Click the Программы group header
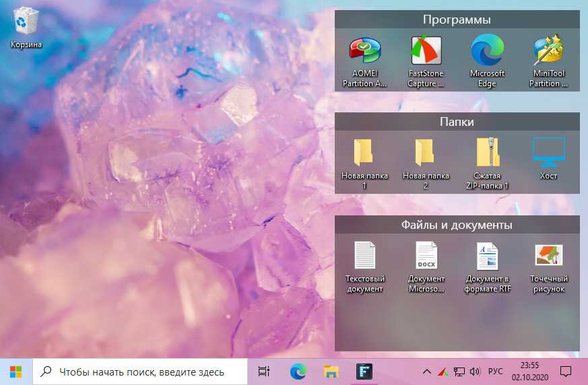588x385 pixels. (457, 20)
